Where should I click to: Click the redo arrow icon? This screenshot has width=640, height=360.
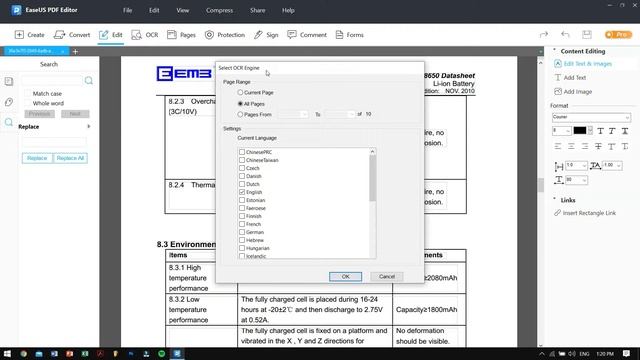click(x=544, y=35)
